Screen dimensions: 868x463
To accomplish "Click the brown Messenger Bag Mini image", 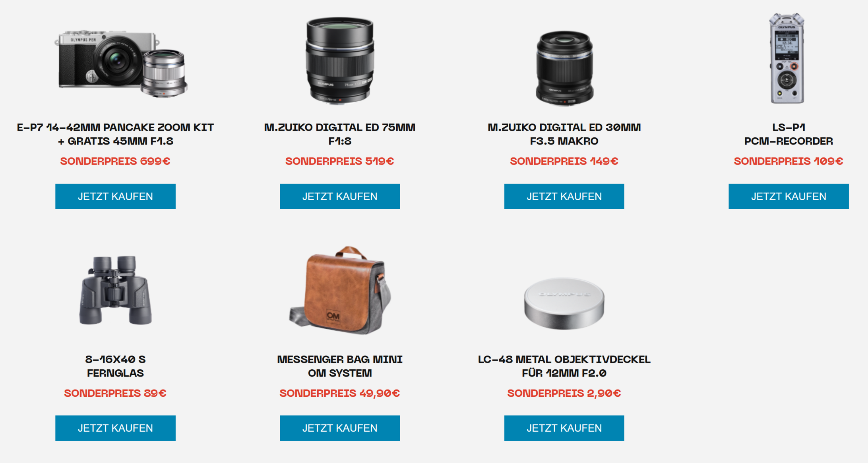I will (340, 290).
